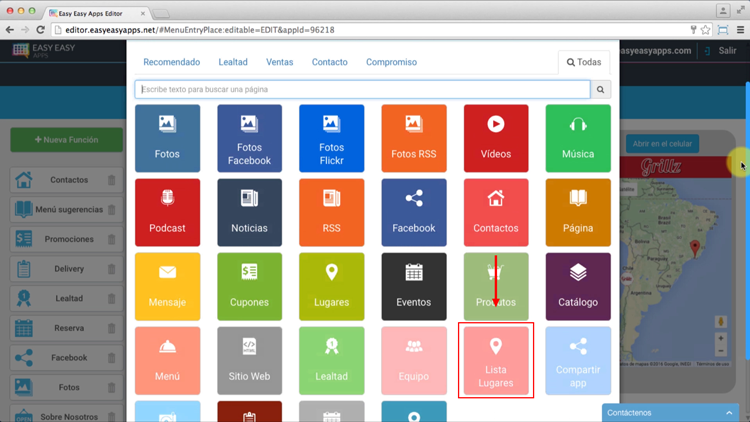Open the Lealtad tab
Screen dimensions: 750x422
click(x=233, y=62)
